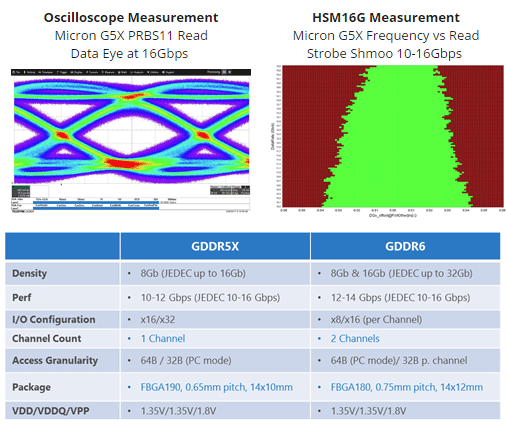Viewport: 507px width, 427px height.
Task: Select the 'Data Eye at 16Gbps' subtitle line
Action: coord(129,53)
